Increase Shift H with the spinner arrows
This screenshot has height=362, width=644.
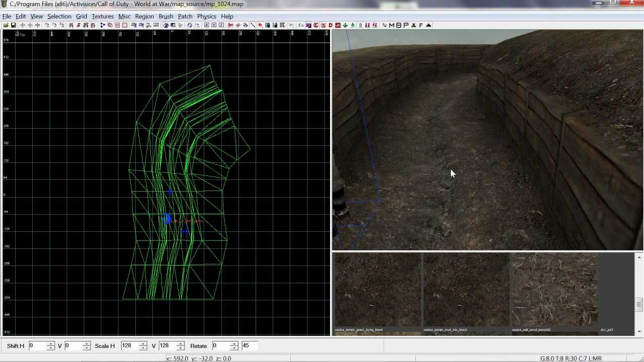point(50,344)
